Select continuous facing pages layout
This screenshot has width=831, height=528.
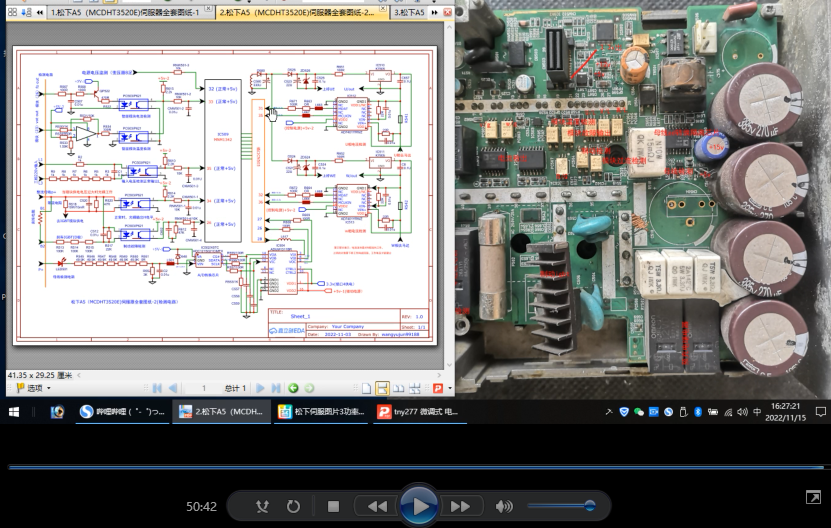coord(415,388)
